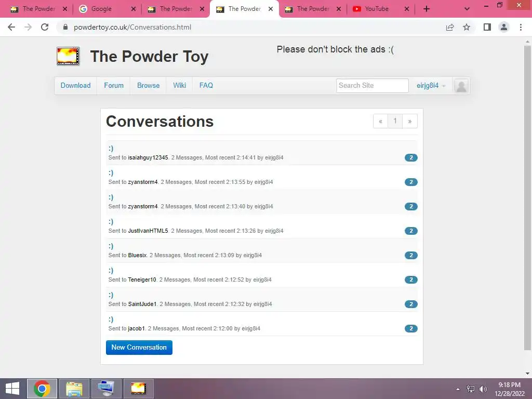Viewport: 532px width, 399px height.
Task: Open conversation sent to JustIvanHTML5
Action: pyautogui.click(x=111, y=221)
